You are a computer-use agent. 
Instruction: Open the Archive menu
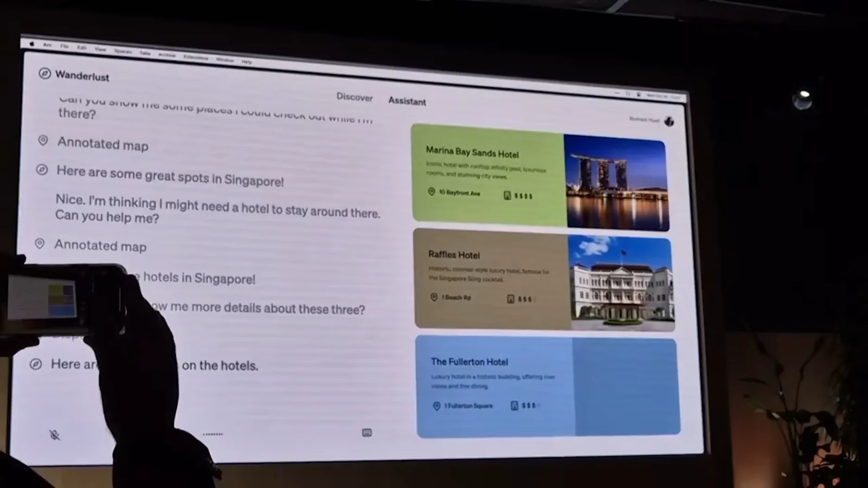tap(167, 55)
